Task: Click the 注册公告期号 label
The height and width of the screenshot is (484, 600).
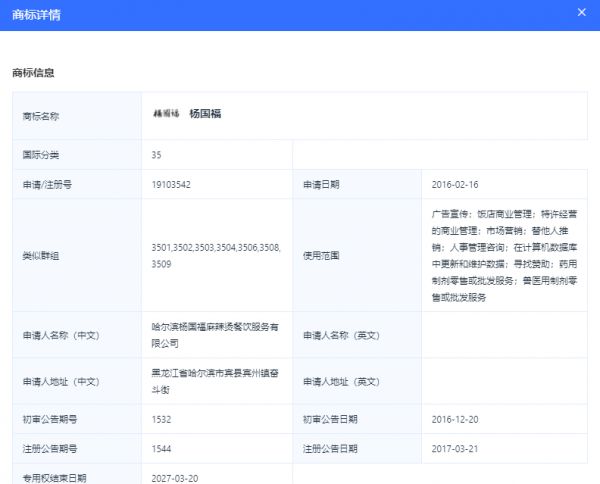Action: [x=50, y=448]
